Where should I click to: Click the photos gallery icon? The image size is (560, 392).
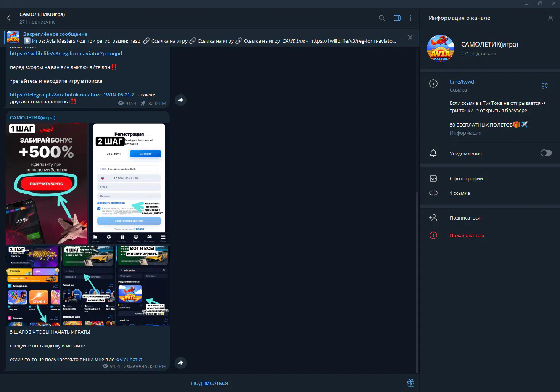point(433,178)
